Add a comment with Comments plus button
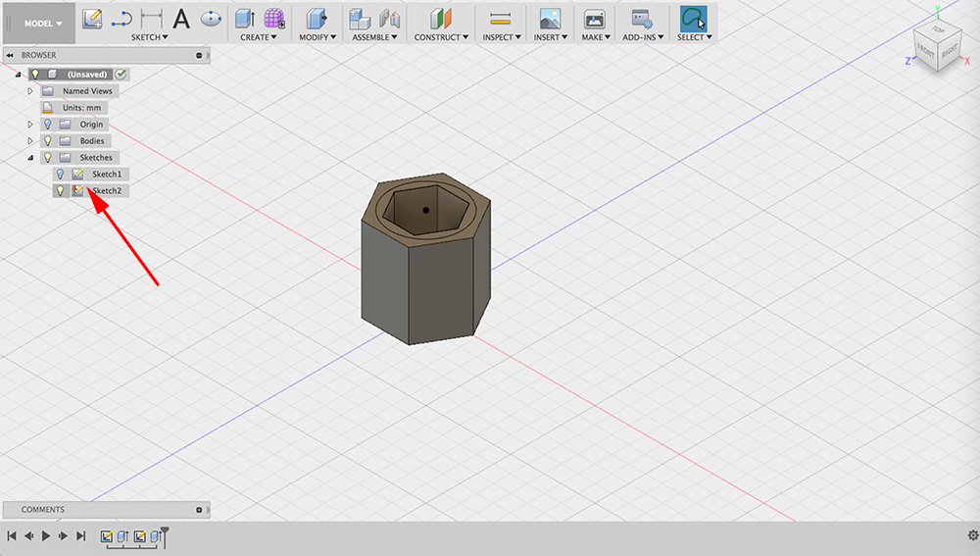The height and width of the screenshot is (556, 980). coord(199,510)
